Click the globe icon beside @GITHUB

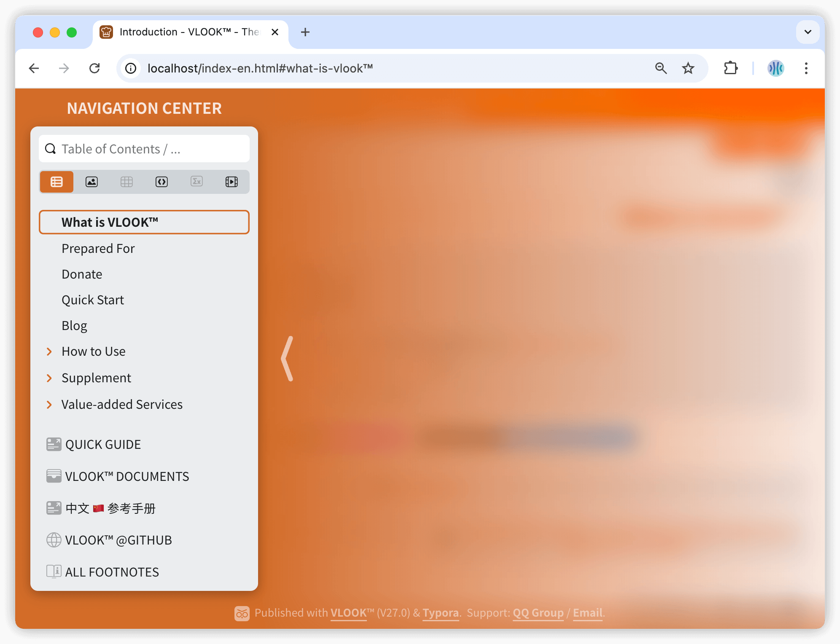(54, 540)
